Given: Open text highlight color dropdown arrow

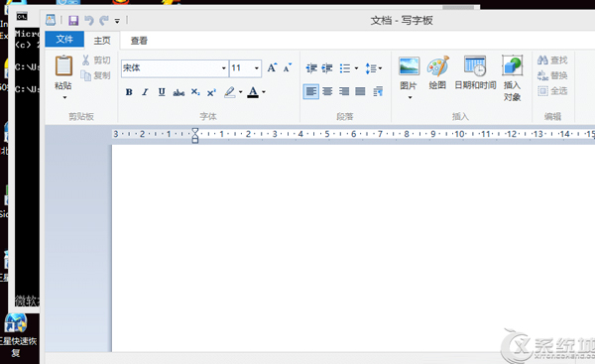Looking at the screenshot, I should [241, 92].
